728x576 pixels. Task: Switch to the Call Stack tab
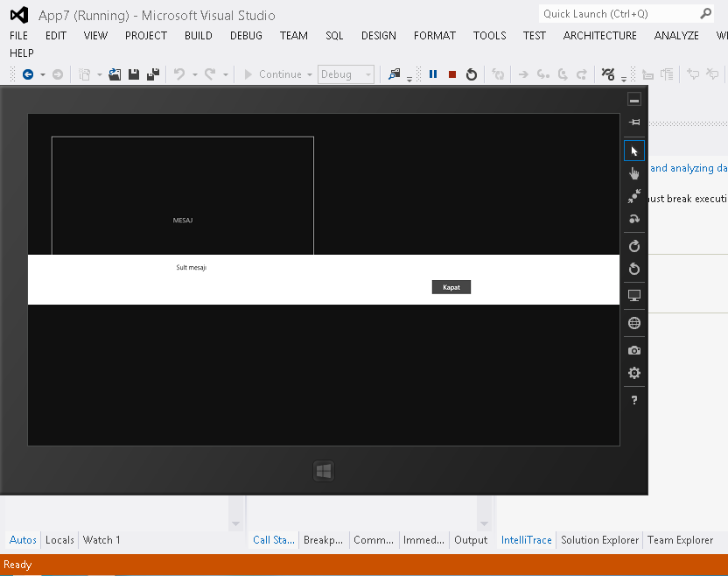(274, 540)
